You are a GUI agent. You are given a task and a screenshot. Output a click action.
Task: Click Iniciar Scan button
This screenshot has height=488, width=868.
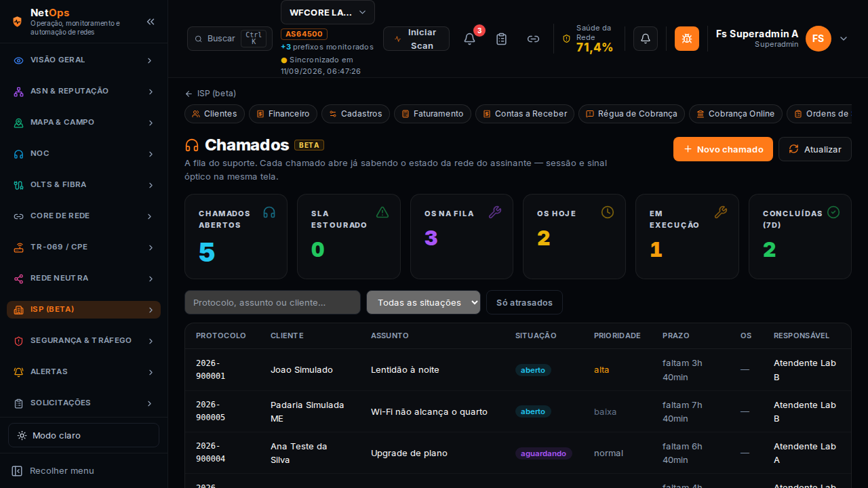416,39
